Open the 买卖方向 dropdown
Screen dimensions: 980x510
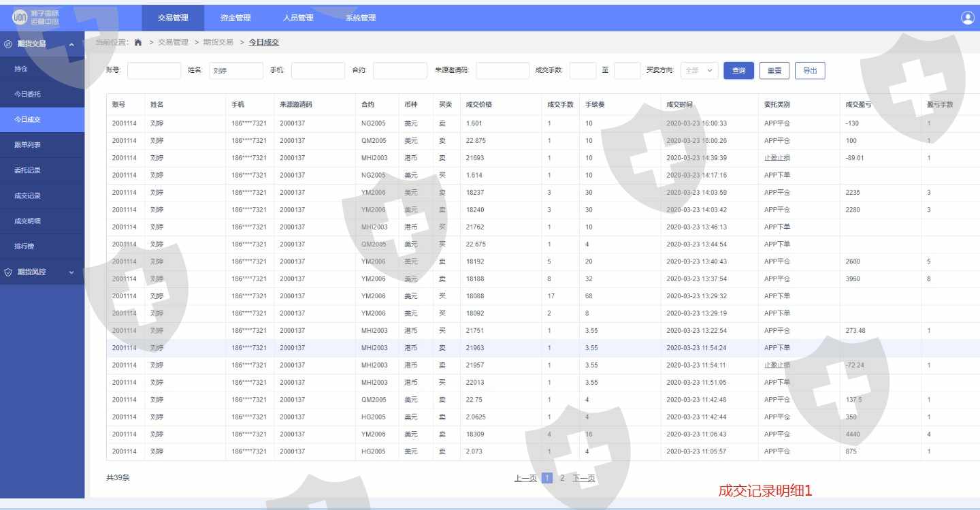[699, 71]
